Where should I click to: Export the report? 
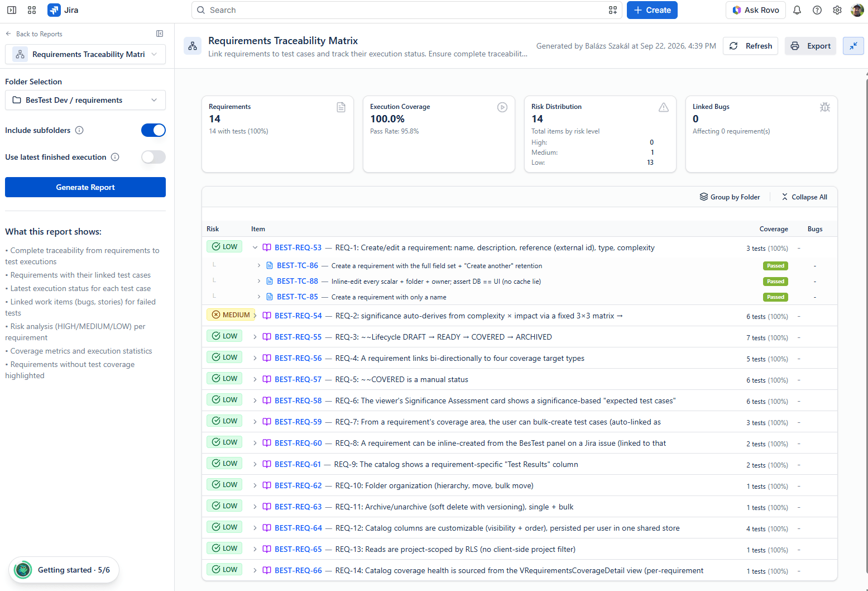pyautogui.click(x=811, y=46)
